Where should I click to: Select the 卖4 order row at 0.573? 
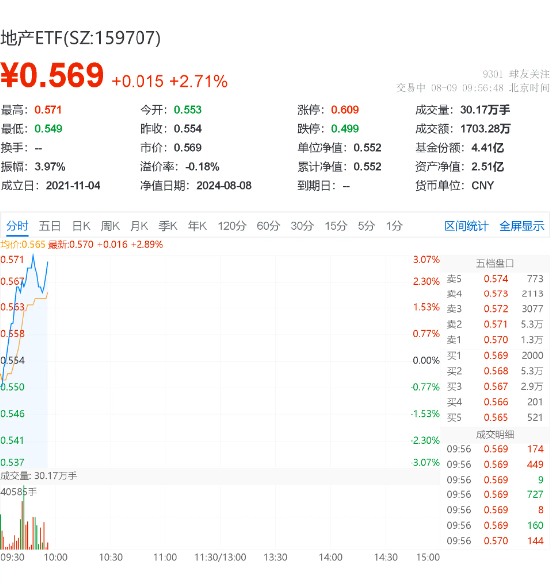click(495, 294)
